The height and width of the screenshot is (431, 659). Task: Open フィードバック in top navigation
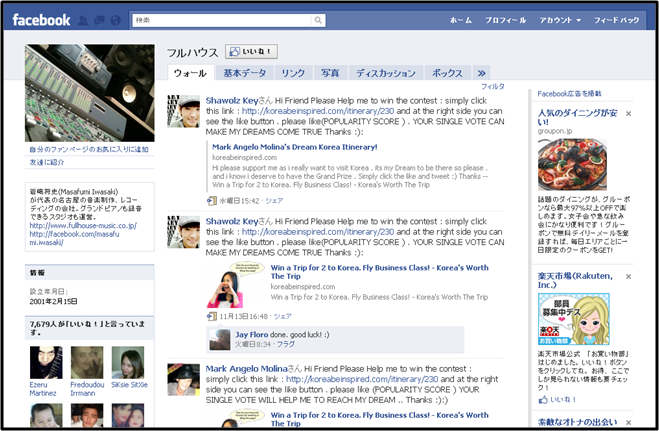[616, 20]
